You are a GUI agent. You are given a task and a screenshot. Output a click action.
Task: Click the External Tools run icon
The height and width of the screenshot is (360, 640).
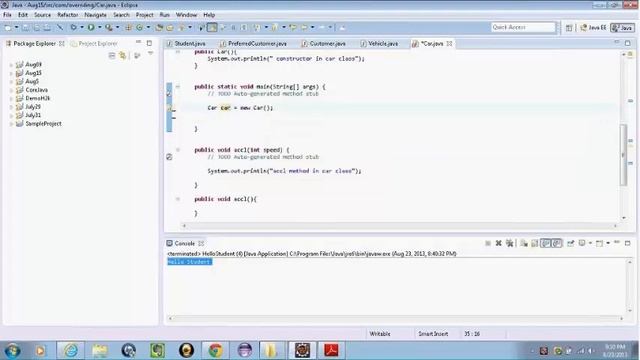tap(109, 27)
